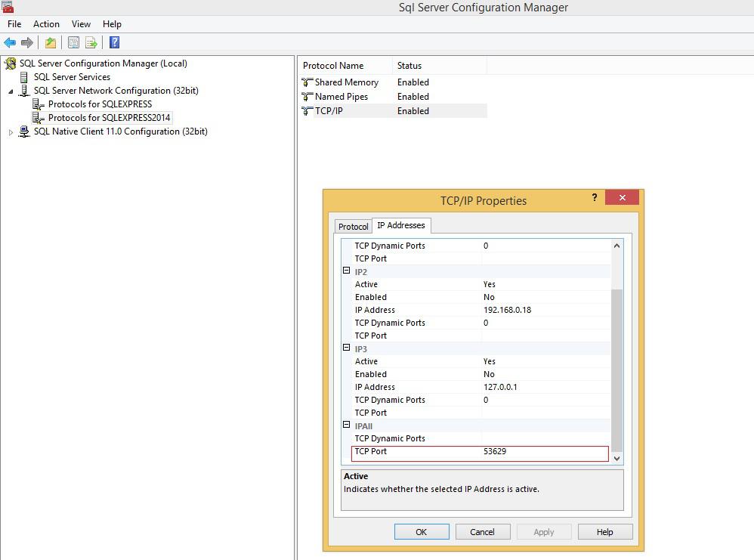754x560 pixels.
Task: Click the Shared Memory protocol icon
Action: tap(307, 82)
